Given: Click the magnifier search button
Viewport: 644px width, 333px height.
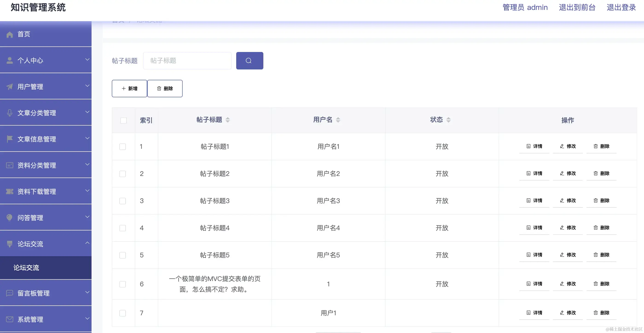Looking at the screenshot, I should point(249,61).
